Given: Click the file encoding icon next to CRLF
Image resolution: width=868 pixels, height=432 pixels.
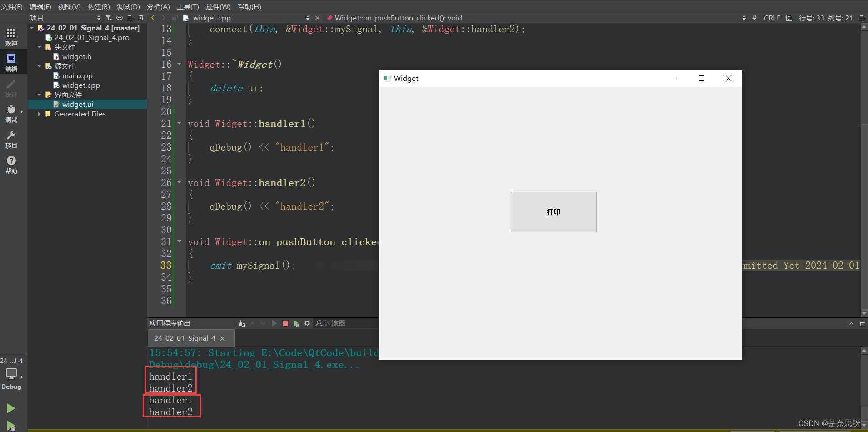Looking at the screenshot, I should (789, 18).
